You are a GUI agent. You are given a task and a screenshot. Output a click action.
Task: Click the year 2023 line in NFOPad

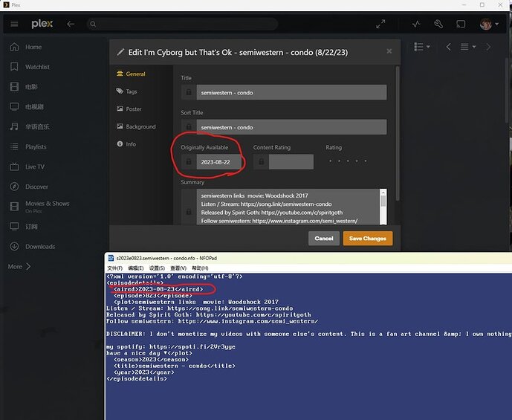point(143,372)
